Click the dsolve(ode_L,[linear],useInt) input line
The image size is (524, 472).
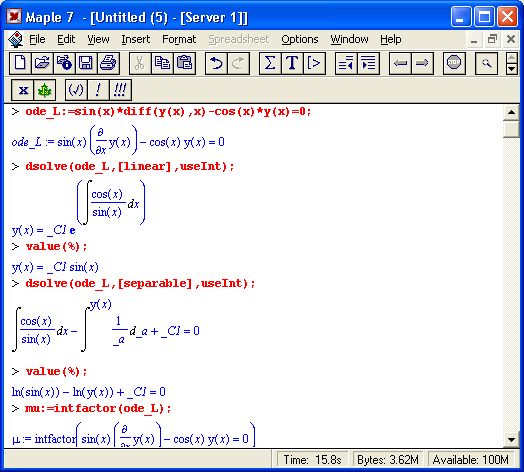click(x=130, y=166)
